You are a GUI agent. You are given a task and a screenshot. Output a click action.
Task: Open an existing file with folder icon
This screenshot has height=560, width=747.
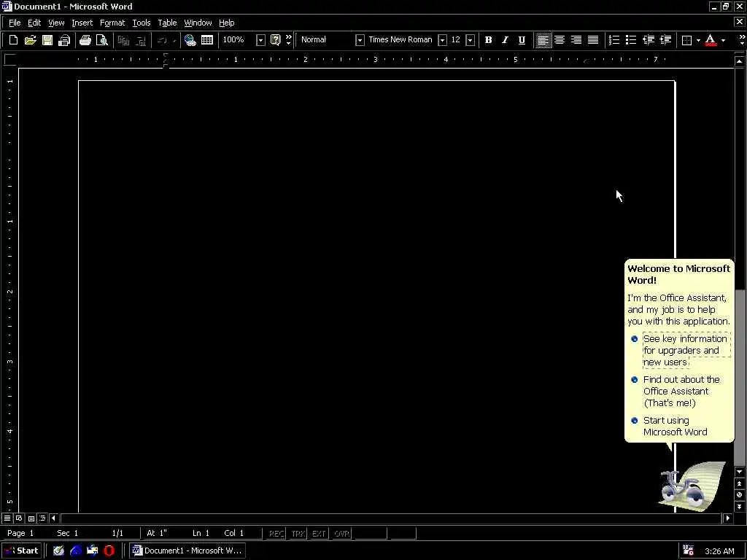pos(30,40)
